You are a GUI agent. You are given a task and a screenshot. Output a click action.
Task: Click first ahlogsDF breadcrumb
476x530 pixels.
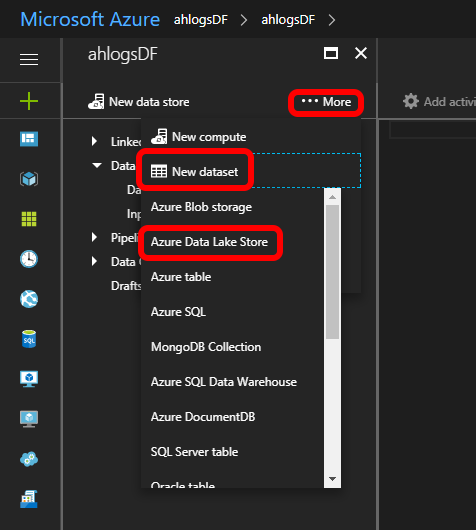pos(201,20)
